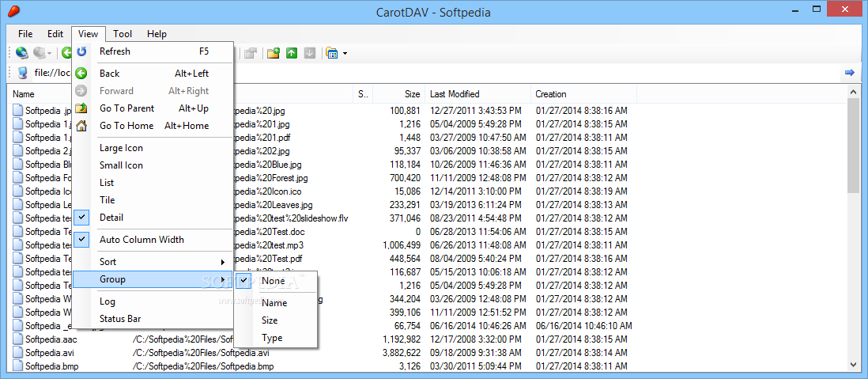
Task: Click the Group submenu entry
Action: [x=153, y=279]
